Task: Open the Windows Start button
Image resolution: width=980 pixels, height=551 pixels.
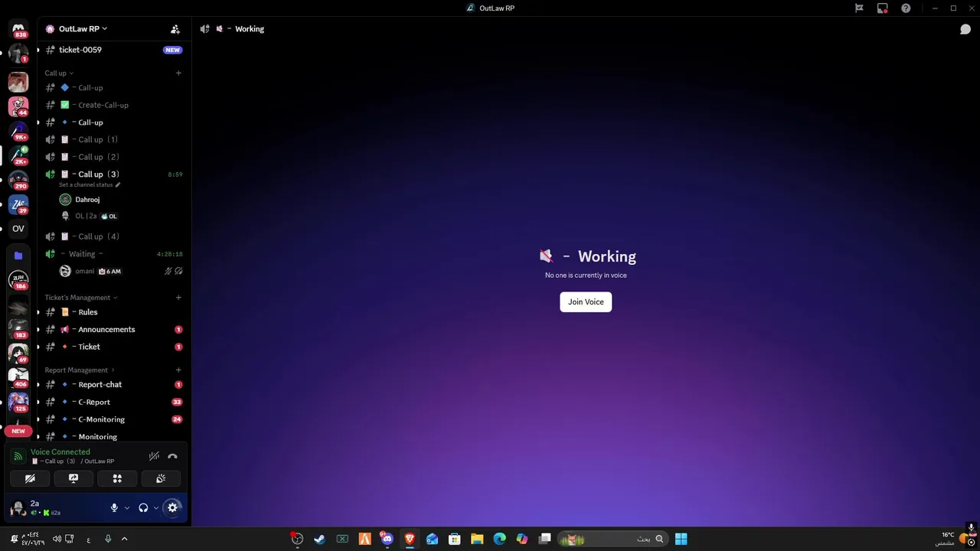Action: pyautogui.click(x=681, y=539)
